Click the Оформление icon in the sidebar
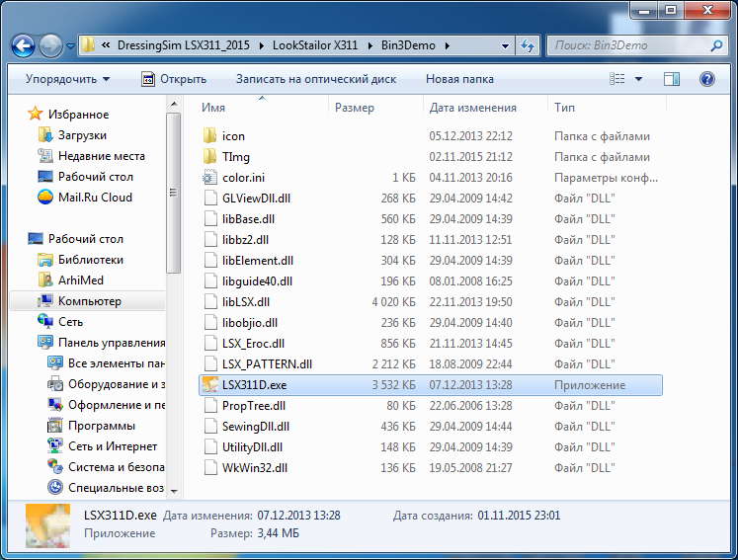738x560 pixels. (55, 405)
